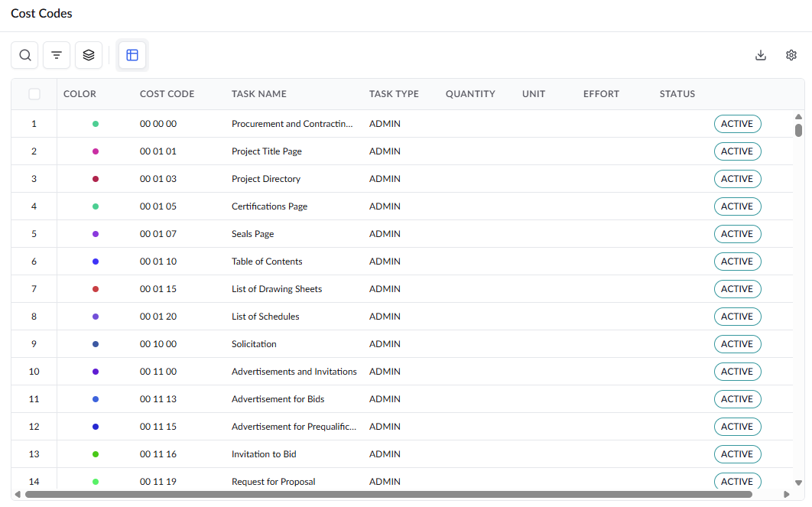The height and width of the screenshot is (507, 812).
Task: Click ADMIN task type in Solicitation row
Action: tap(385, 344)
